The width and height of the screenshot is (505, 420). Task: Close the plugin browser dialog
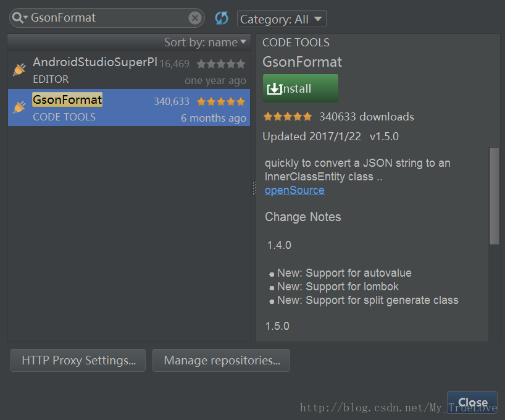472,402
